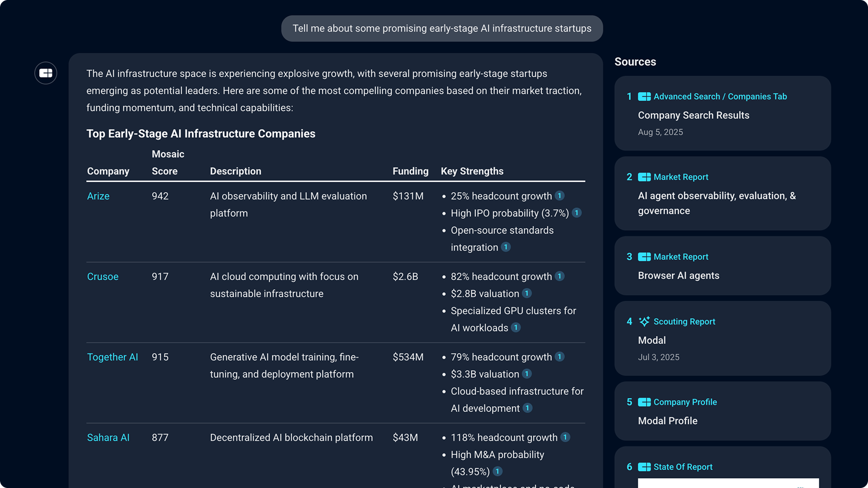Open the Crusoe company link
868x488 pixels.
[103, 276]
